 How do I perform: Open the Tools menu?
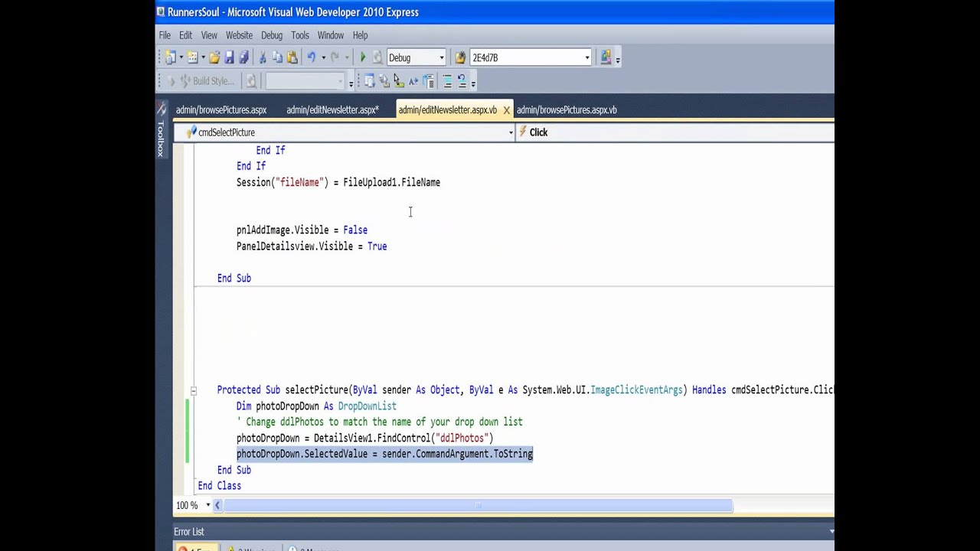[x=300, y=35]
